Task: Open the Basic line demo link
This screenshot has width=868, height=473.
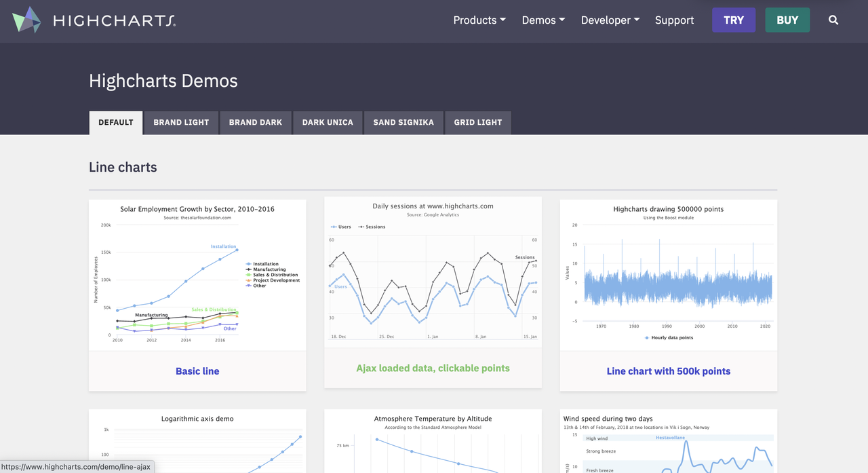Action: pyautogui.click(x=197, y=371)
